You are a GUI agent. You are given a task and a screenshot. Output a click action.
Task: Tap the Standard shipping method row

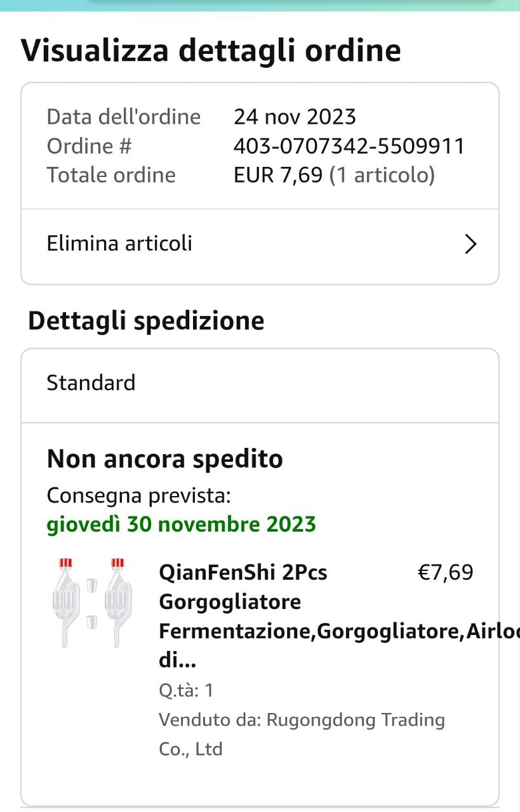(x=91, y=383)
